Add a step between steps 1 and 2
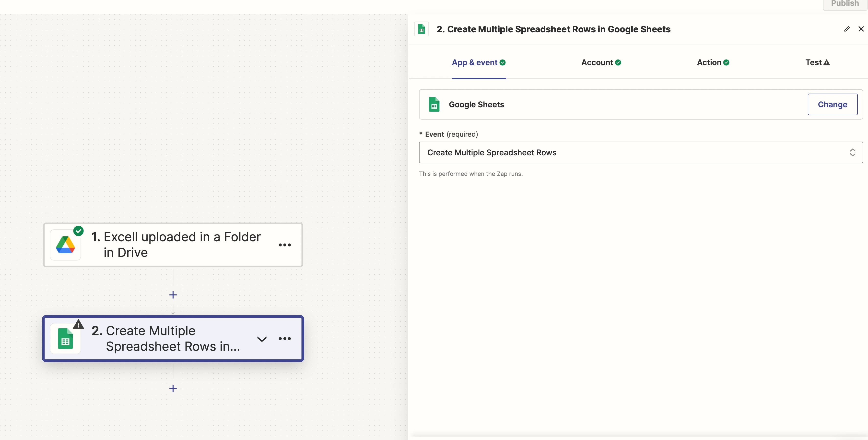 click(x=173, y=295)
